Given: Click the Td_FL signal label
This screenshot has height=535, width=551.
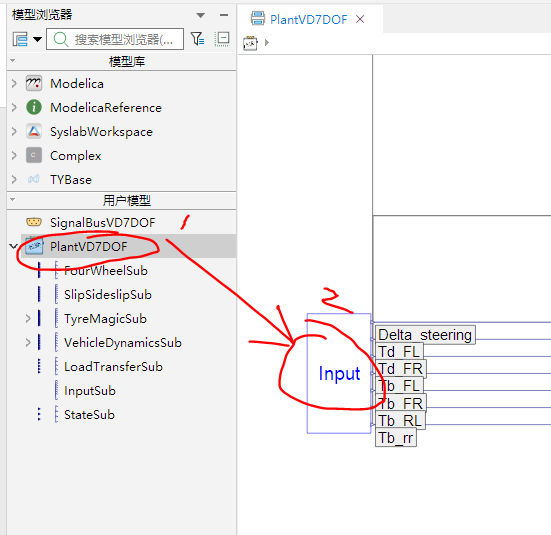Looking at the screenshot, I should 399,352.
